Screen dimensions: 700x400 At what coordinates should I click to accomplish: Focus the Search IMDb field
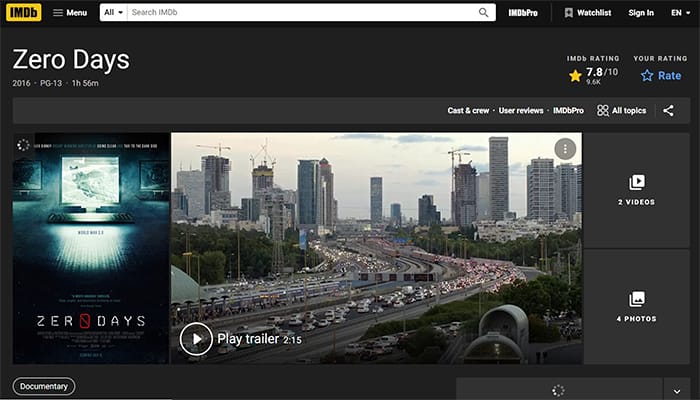click(x=301, y=12)
